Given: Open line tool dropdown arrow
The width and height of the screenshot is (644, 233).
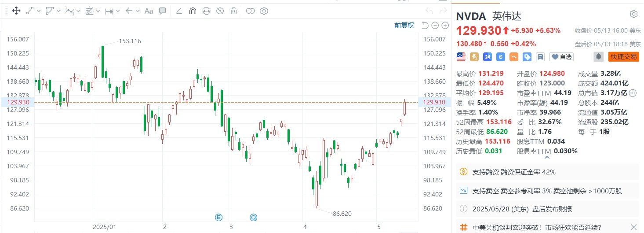Looking at the screenshot, I should (x=39, y=11).
